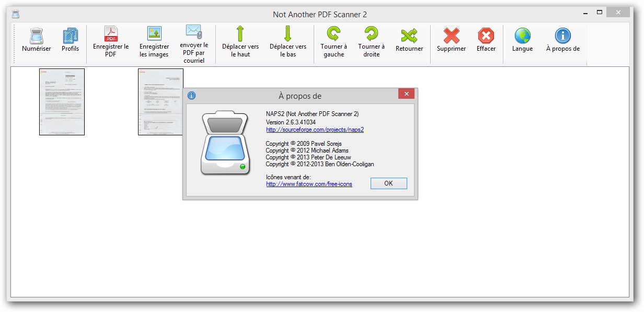This screenshot has height=312, width=644.
Task: Open the Langue language menu
Action: click(522, 36)
